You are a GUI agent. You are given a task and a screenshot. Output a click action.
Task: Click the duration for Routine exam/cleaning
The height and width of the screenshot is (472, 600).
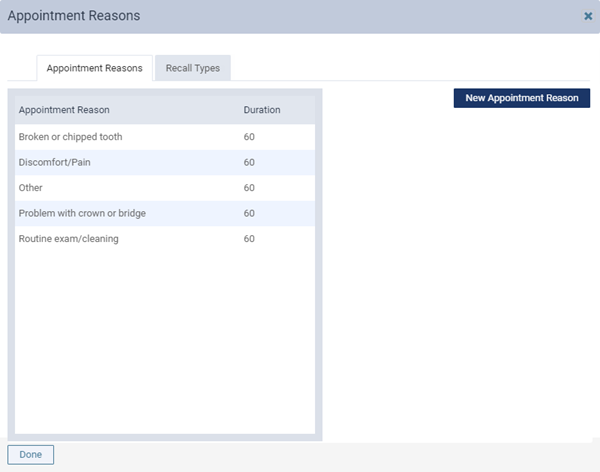[249, 239]
